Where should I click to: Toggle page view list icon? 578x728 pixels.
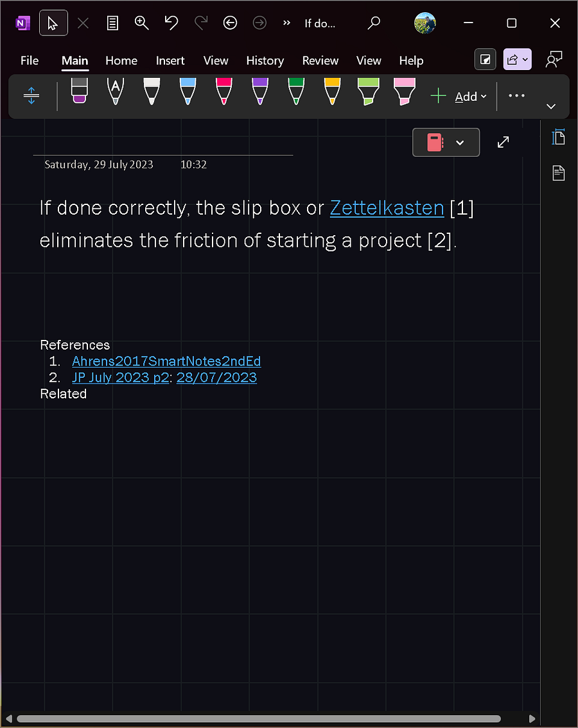click(x=112, y=22)
